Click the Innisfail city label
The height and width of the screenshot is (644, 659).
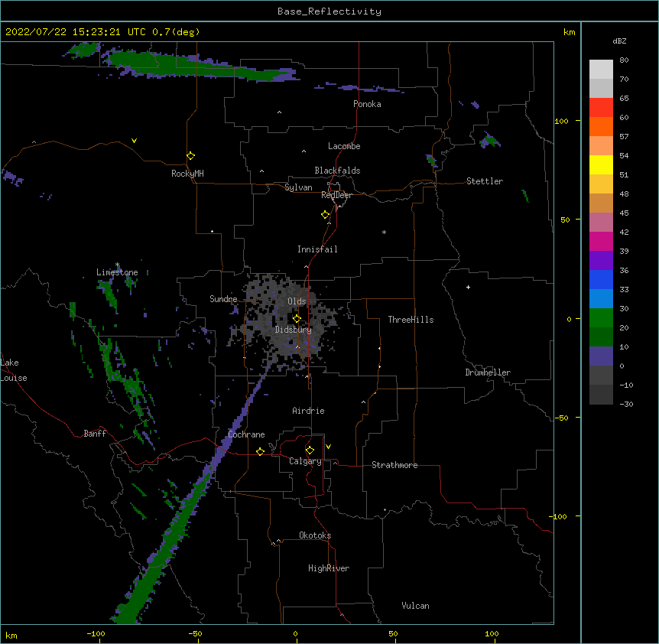317,249
